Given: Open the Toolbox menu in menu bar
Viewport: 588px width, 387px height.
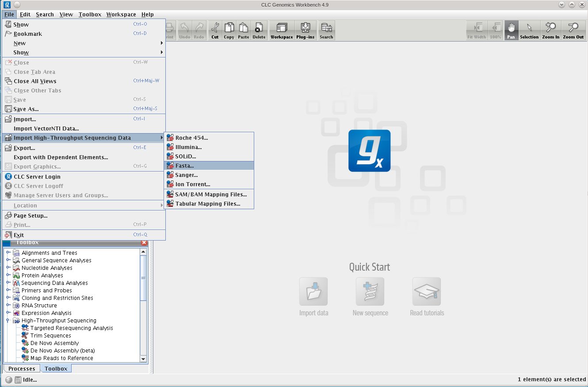Looking at the screenshot, I should pos(90,14).
